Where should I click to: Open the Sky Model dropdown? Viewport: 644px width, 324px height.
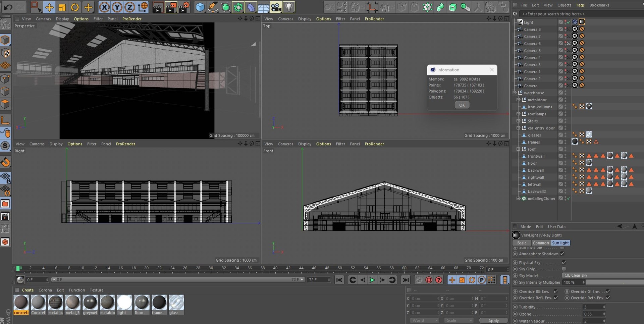603,275
